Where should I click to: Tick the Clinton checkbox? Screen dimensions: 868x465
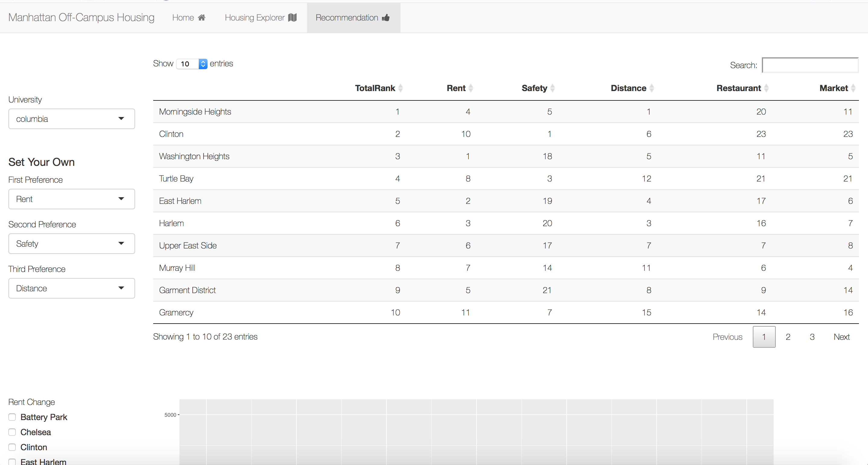click(x=12, y=447)
